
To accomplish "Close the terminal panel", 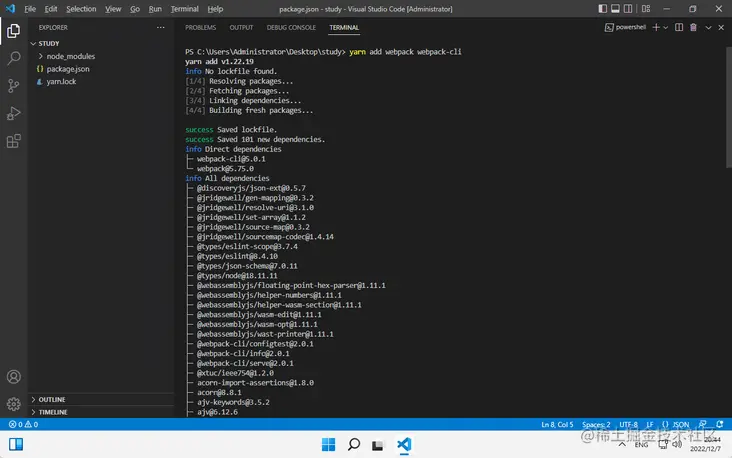I will [721, 28].
